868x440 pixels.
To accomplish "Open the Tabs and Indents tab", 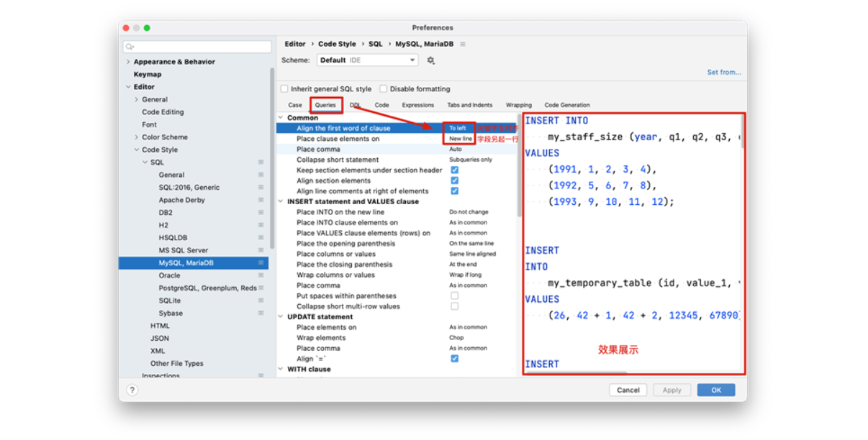I will tap(470, 105).
